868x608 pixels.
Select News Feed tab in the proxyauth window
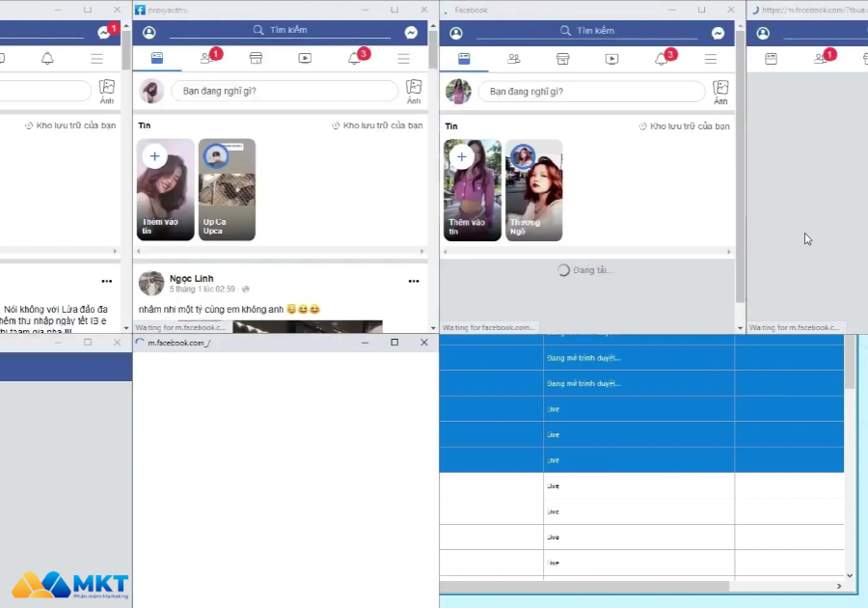(x=157, y=58)
